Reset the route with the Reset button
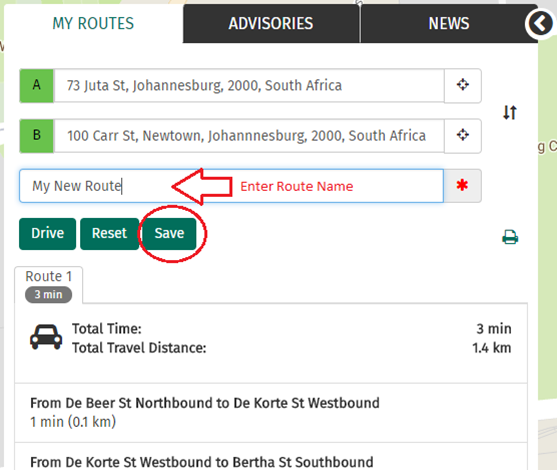This screenshot has width=557, height=470. point(109,234)
